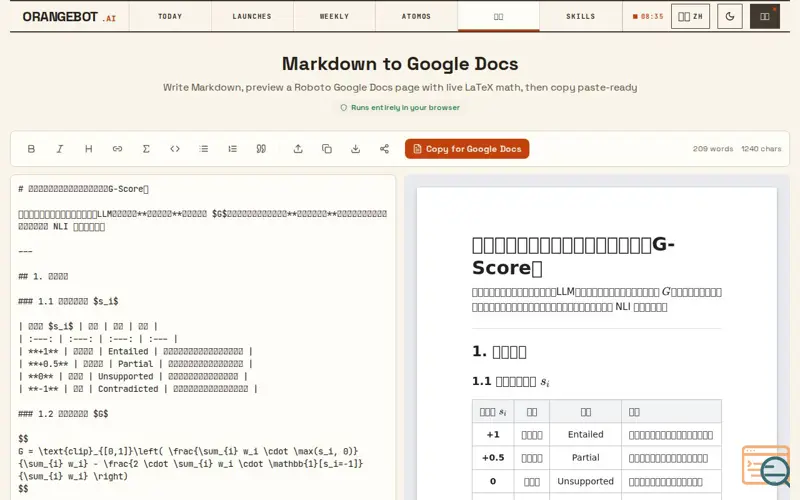This screenshot has height=500, width=800.
Task: Insert a math formula with the sigma icon
Action: [146, 149]
